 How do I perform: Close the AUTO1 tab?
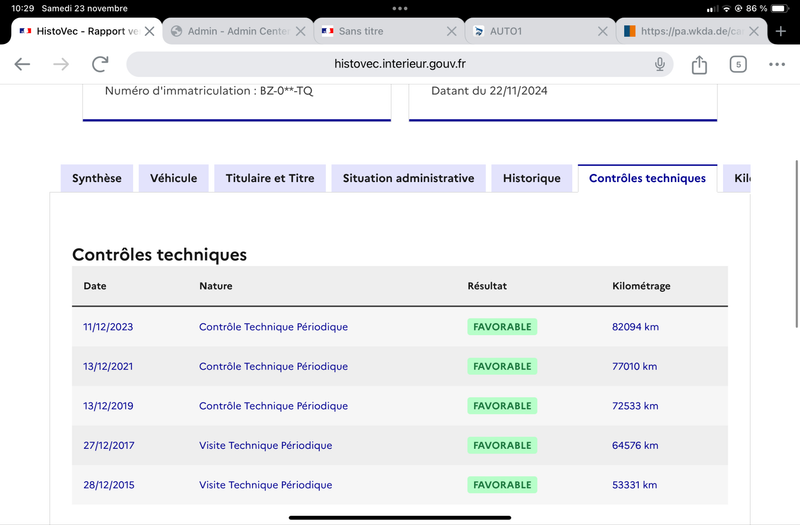tap(603, 31)
